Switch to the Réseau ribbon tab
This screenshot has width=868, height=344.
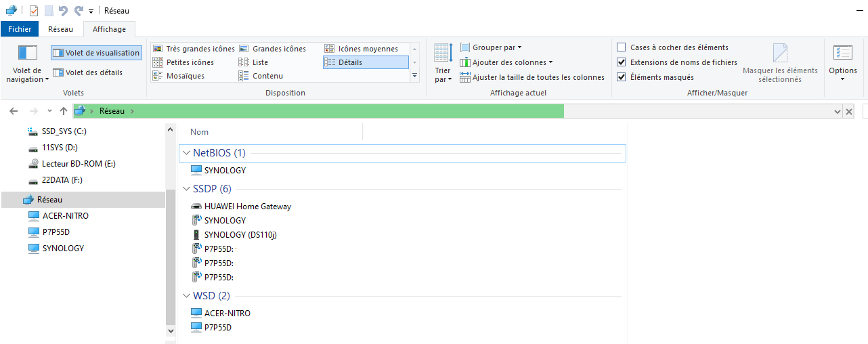pos(61,29)
